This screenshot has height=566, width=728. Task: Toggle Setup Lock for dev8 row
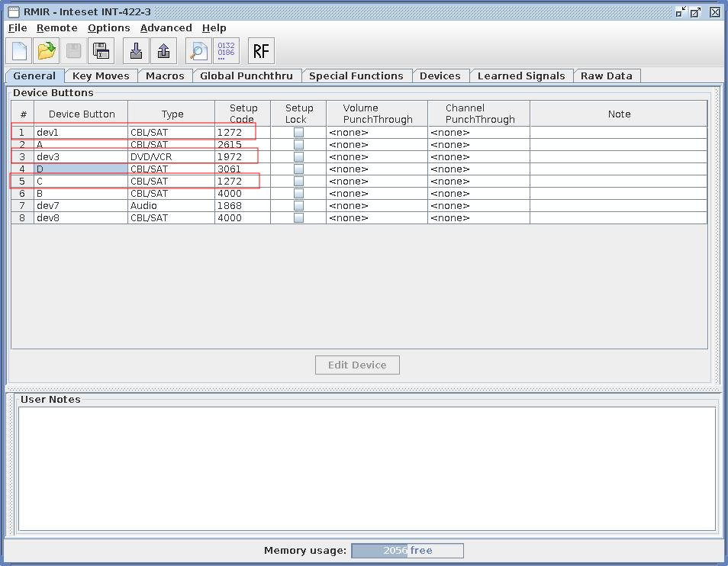[298, 217]
